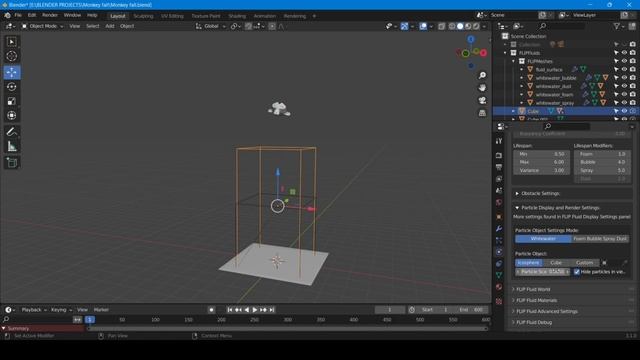Viewport: 640px width, 360px height.
Task: Expand the FLIP Fluid Debug panel
Action: [534, 322]
